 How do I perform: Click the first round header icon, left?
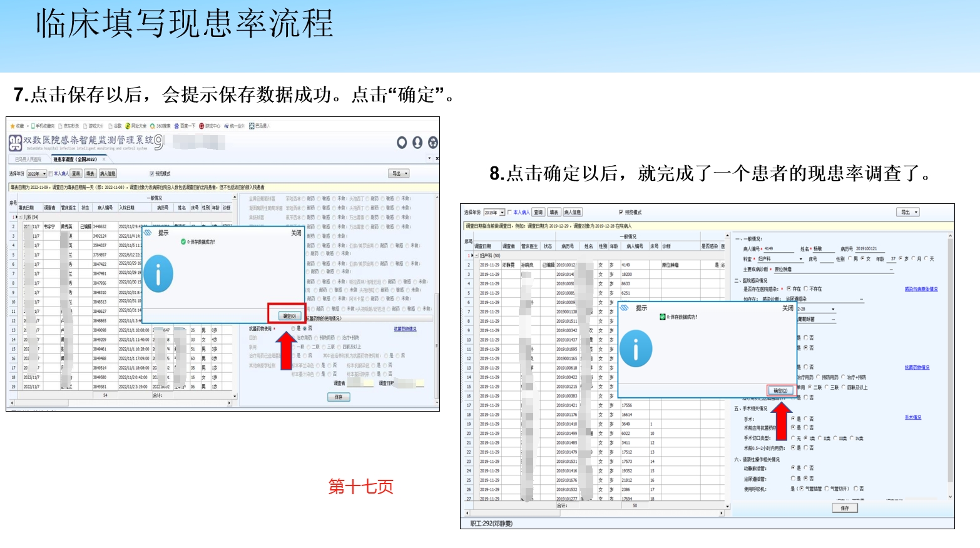[x=402, y=143]
